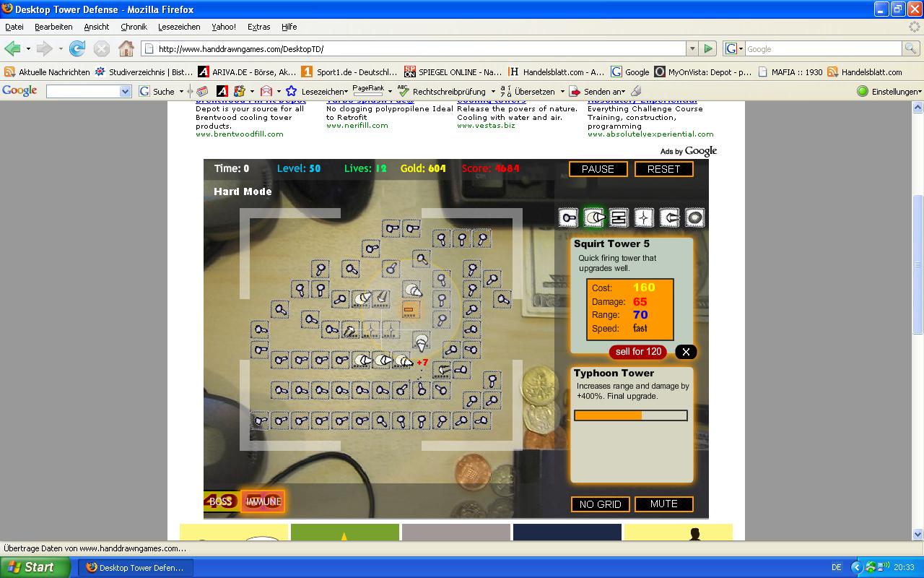Open the Einstellungen dropdown
924x578 pixels.
click(x=920, y=92)
